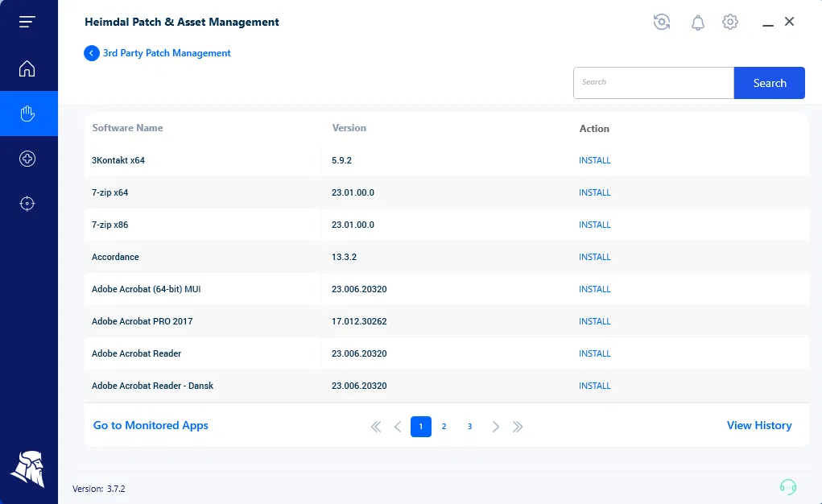Install Adobe Acrobat Reader - Dansk

click(x=594, y=386)
